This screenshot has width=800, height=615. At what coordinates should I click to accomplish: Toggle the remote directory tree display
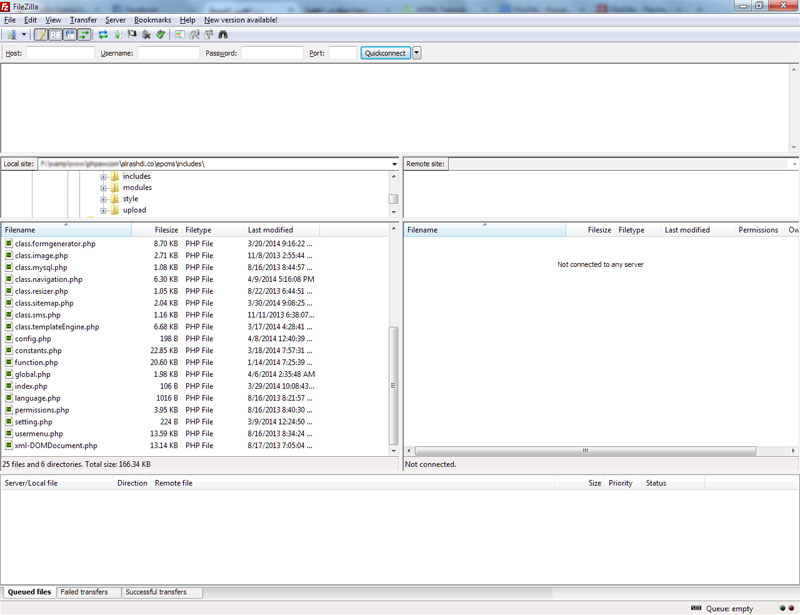[x=70, y=35]
